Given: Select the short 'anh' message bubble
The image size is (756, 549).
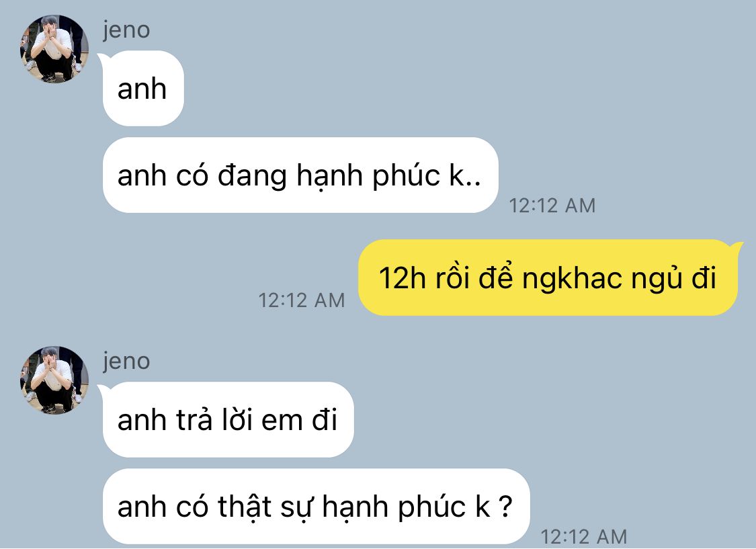Looking at the screenshot, I should 143,89.
